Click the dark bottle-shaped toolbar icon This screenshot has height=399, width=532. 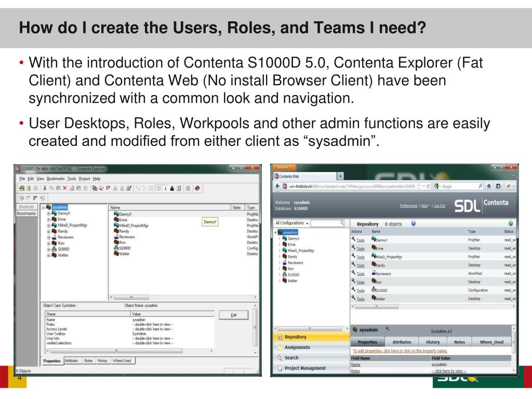coord(172,188)
